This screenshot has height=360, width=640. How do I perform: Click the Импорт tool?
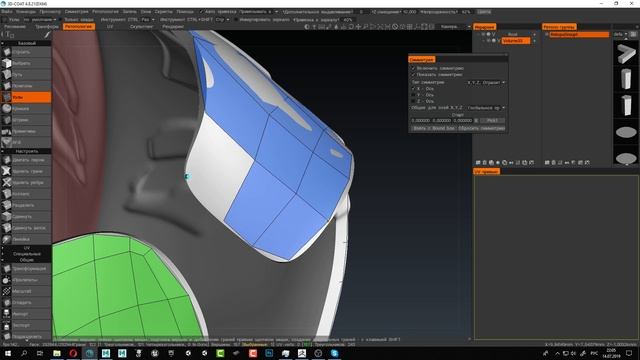coord(26,314)
